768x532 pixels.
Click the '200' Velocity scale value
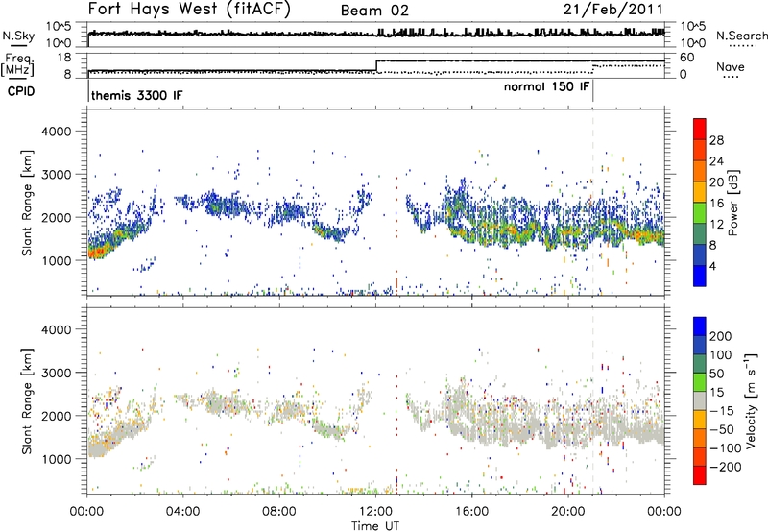(721, 336)
